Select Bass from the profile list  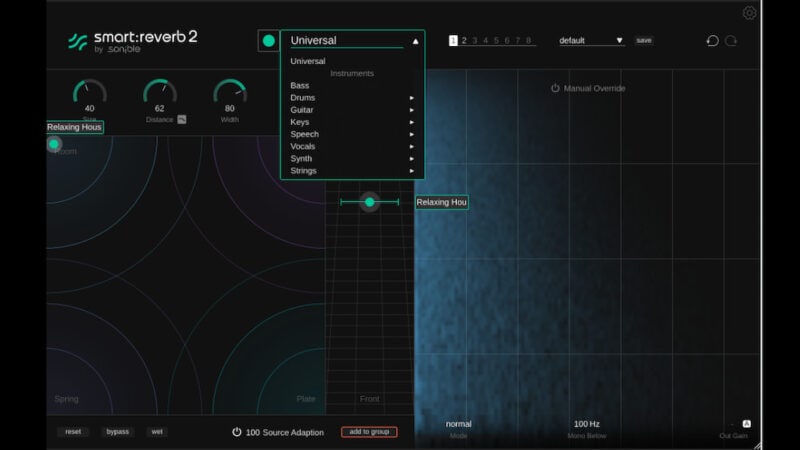tap(299, 86)
